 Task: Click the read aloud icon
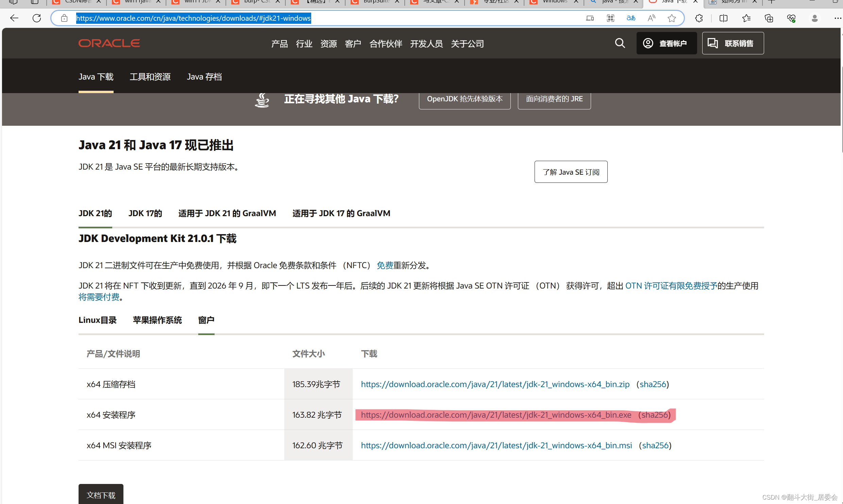pos(651,18)
